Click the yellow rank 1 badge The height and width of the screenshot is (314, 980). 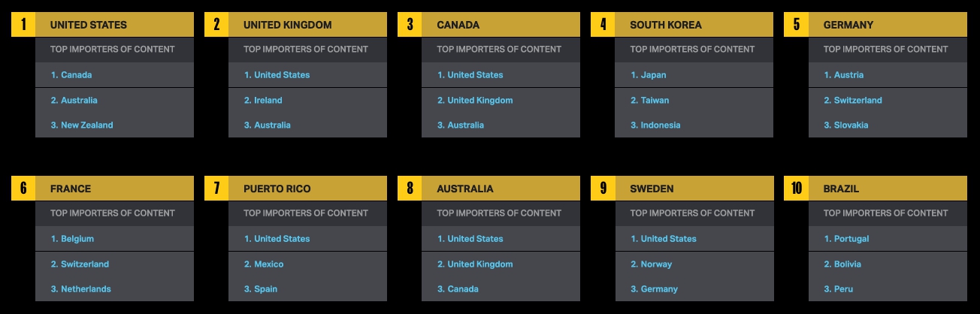pos(23,25)
